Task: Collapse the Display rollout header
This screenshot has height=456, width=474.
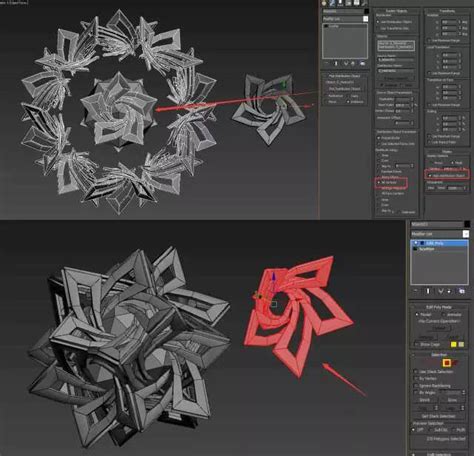Action: [448, 152]
